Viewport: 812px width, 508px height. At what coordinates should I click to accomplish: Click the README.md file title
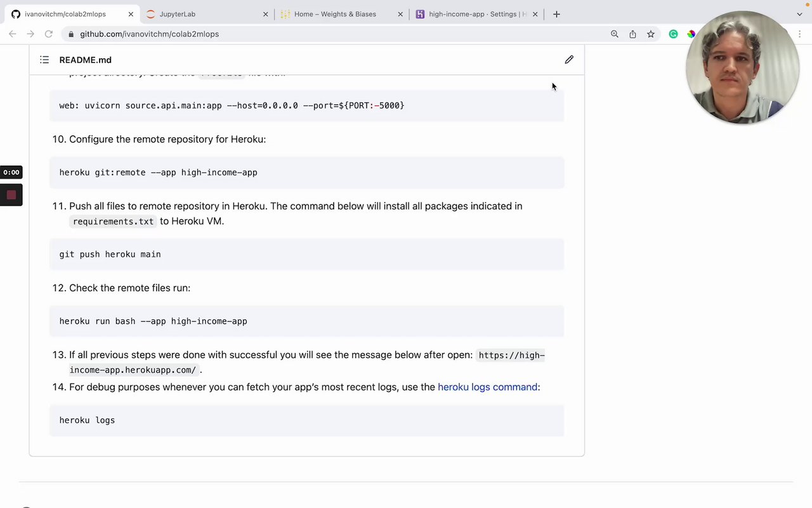click(85, 60)
